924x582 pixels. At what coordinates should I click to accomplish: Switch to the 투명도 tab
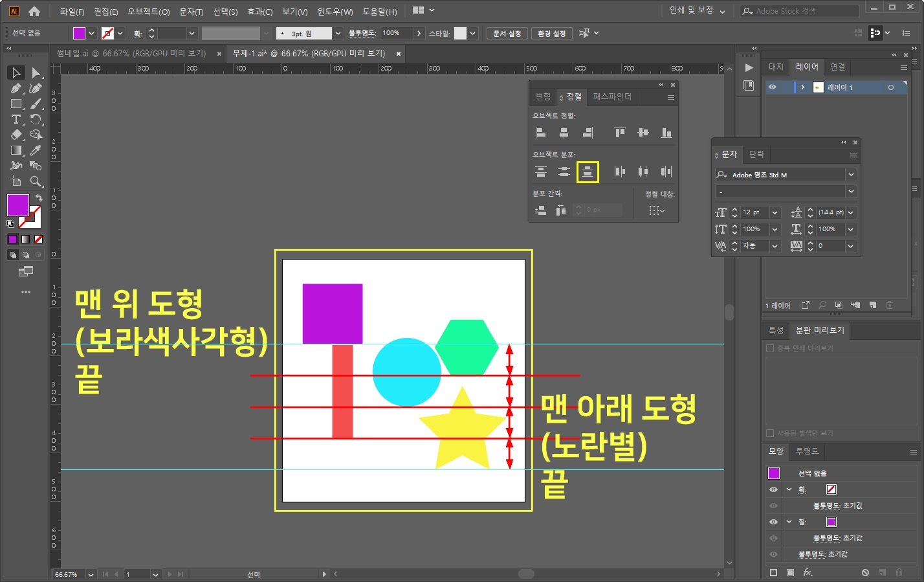pos(807,451)
